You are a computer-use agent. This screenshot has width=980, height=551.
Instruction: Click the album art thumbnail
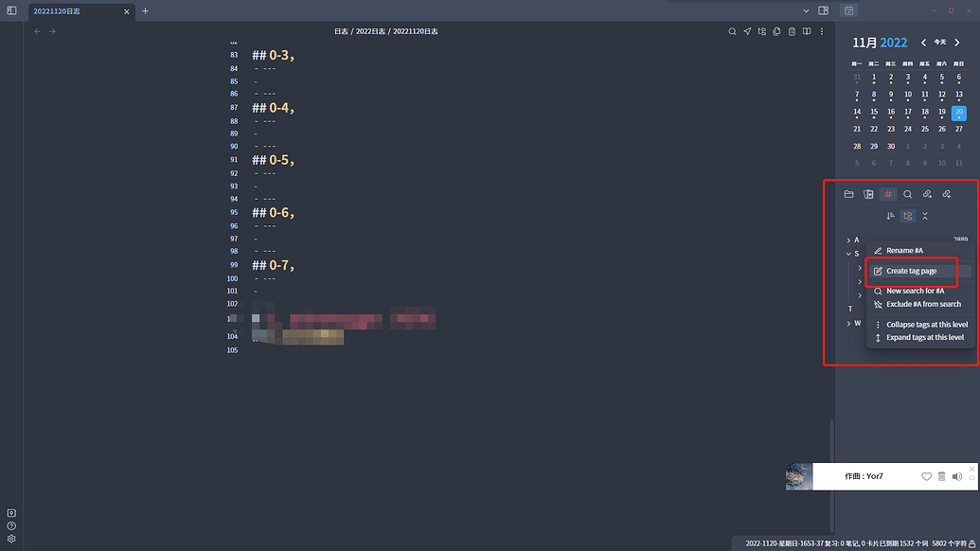(799, 476)
